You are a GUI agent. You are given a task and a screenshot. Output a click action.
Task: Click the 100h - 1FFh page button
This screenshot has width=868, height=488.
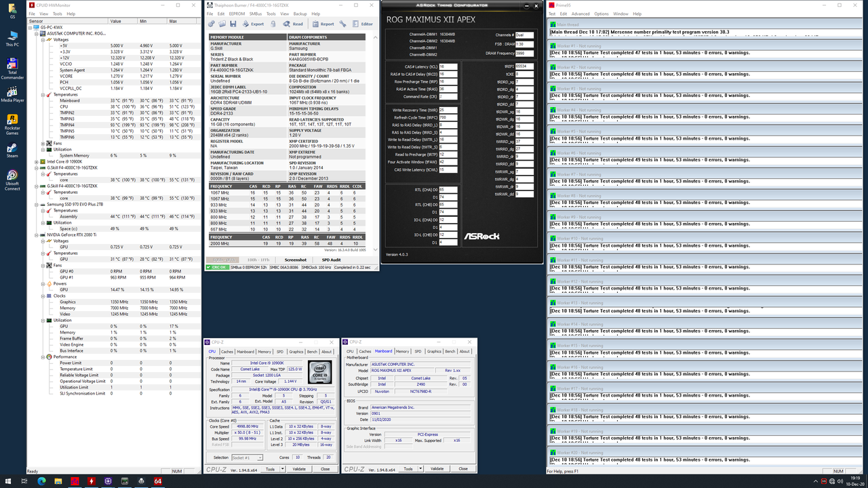(x=258, y=260)
